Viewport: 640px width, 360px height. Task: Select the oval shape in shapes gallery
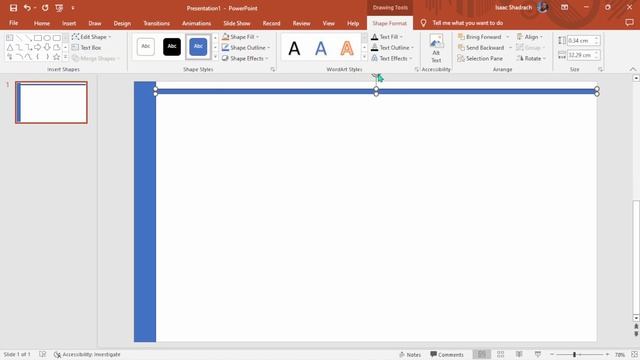tap(47, 38)
